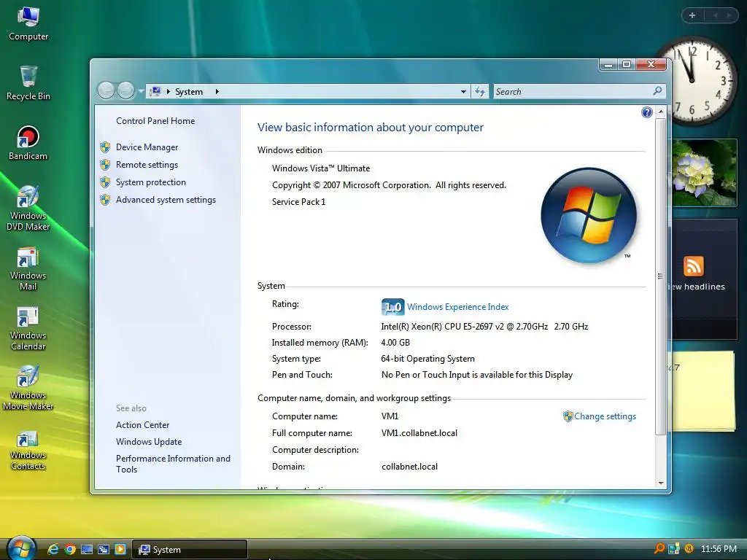Click the Windows Experience Index 1.0 badge
The image size is (747, 560).
pos(393,307)
